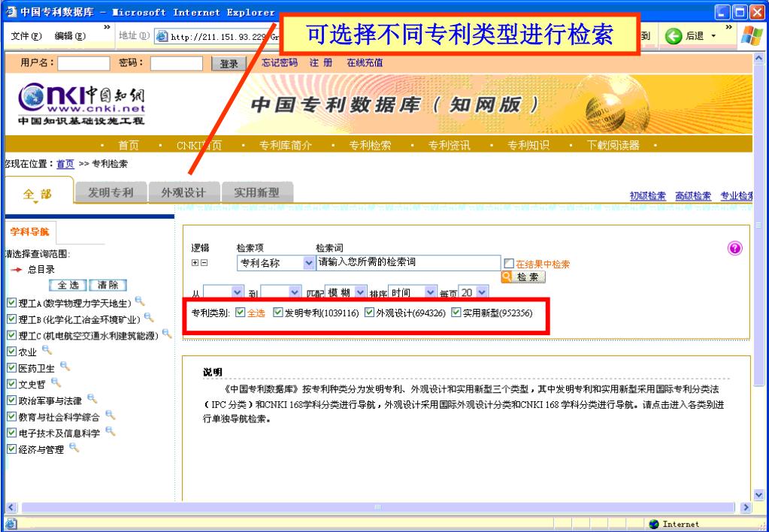
Task: Click the 用户名 input field
Action: (84, 64)
